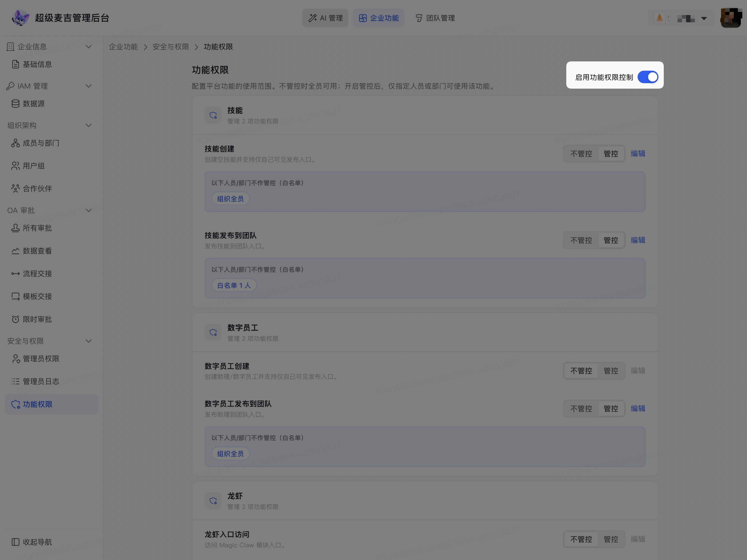Set 技能创建 to 管控
Screen dimensions: 747x560
click(611, 154)
